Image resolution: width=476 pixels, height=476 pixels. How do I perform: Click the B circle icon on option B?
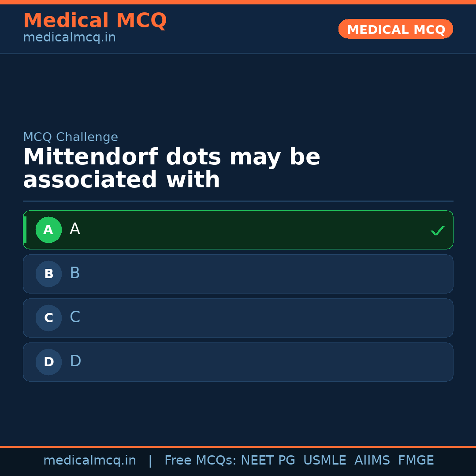coord(48,274)
